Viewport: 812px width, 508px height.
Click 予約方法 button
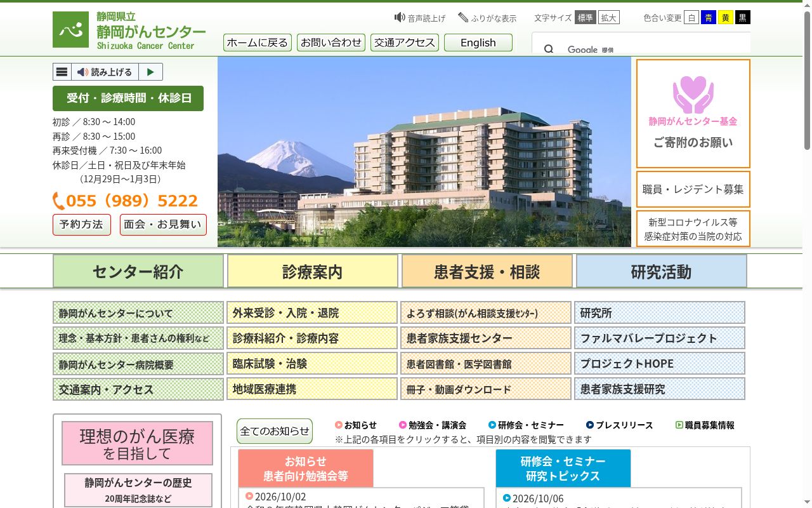(x=82, y=225)
